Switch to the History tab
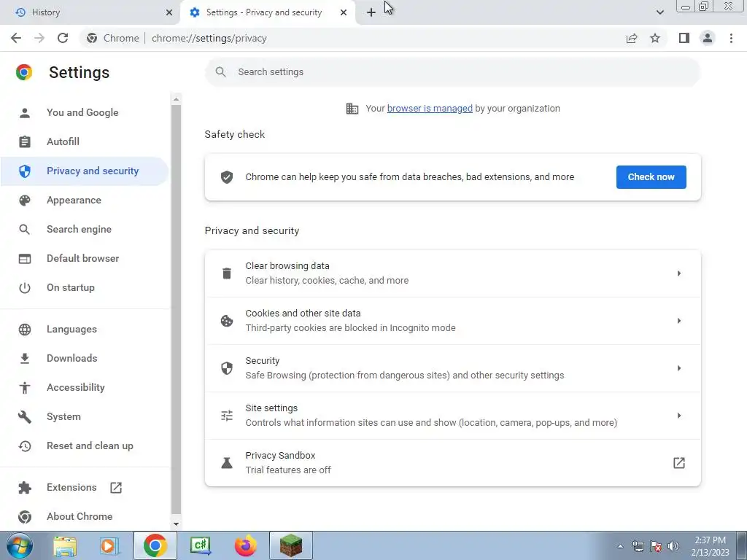 pyautogui.click(x=90, y=13)
